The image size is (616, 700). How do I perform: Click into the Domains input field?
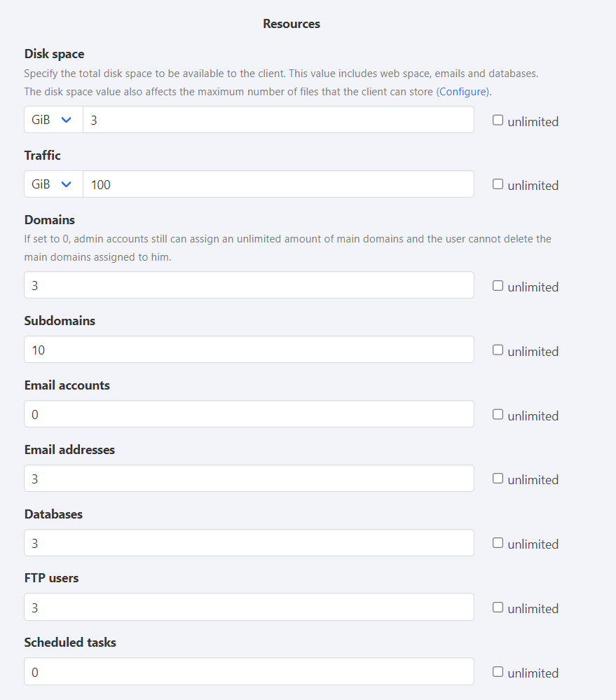249,285
